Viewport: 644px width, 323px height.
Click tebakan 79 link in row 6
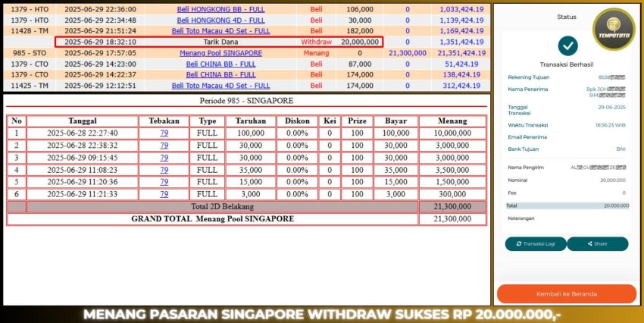point(164,194)
